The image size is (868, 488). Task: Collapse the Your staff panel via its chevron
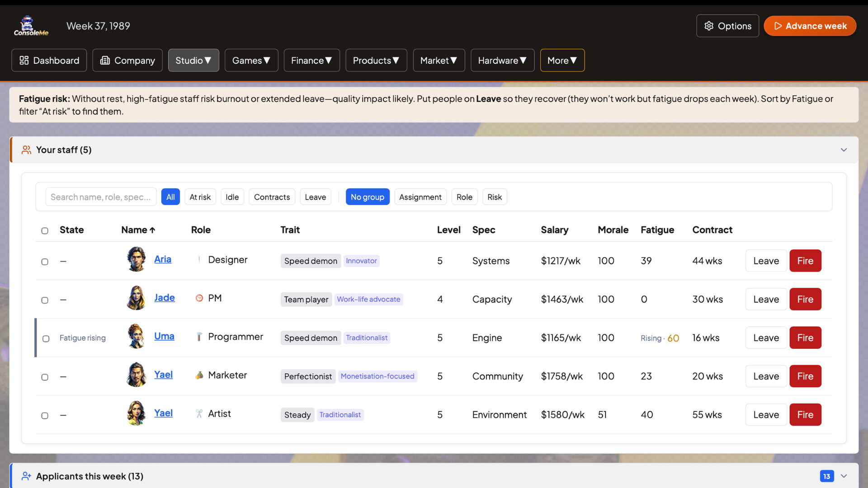[844, 150]
